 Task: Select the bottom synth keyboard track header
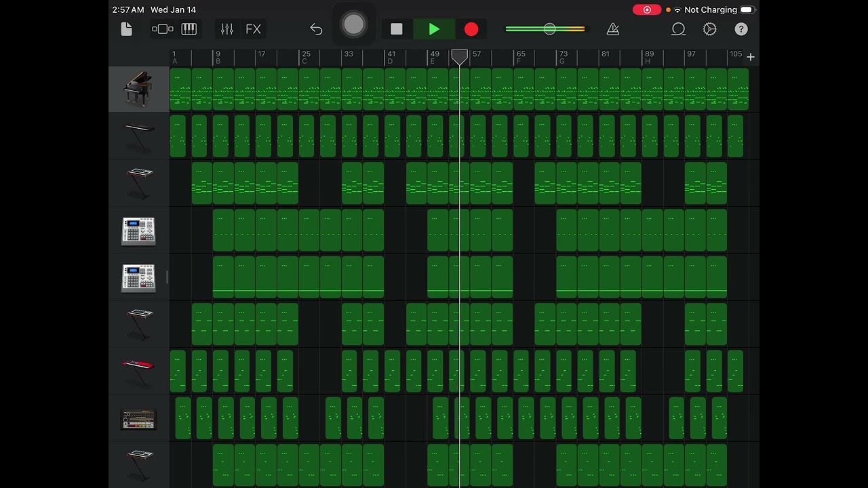click(x=139, y=465)
